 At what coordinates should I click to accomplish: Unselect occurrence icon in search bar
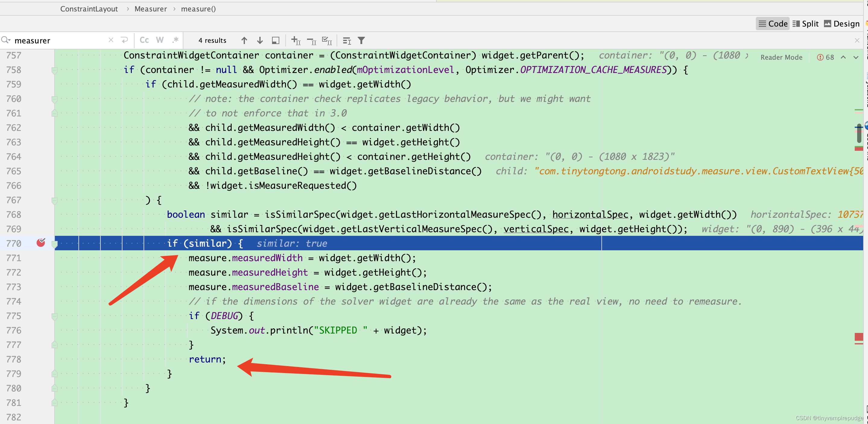point(311,41)
